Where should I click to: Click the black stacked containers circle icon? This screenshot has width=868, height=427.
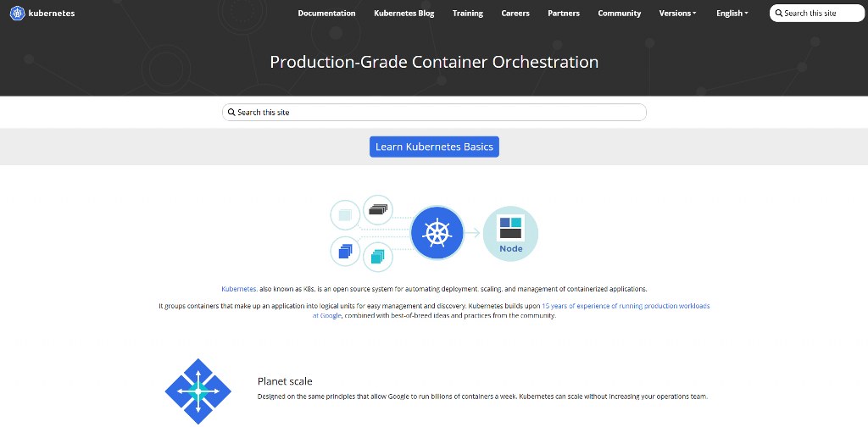(x=378, y=209)
